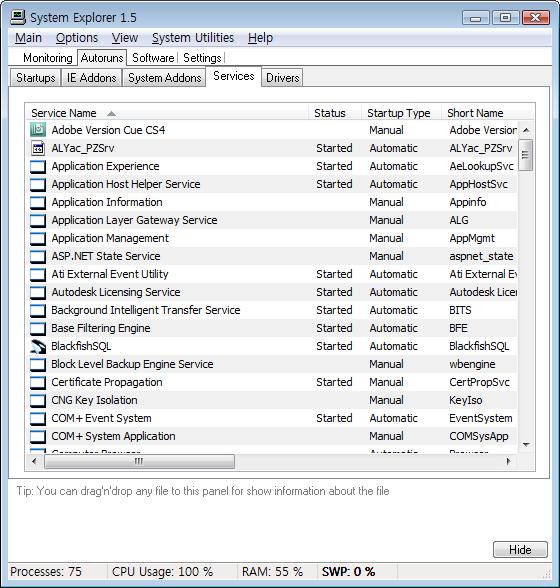Click the Processes: 75 status bar entry

[x=46, y=572]
